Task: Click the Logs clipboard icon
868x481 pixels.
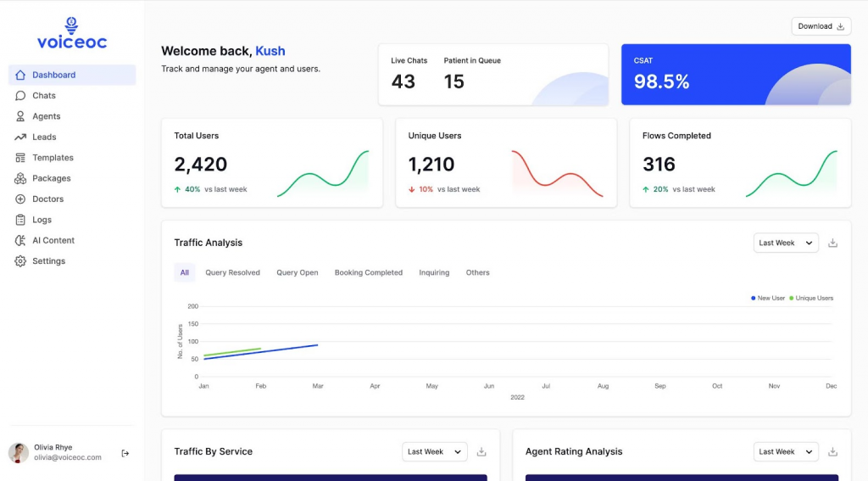Action: [x=20, y=220]
